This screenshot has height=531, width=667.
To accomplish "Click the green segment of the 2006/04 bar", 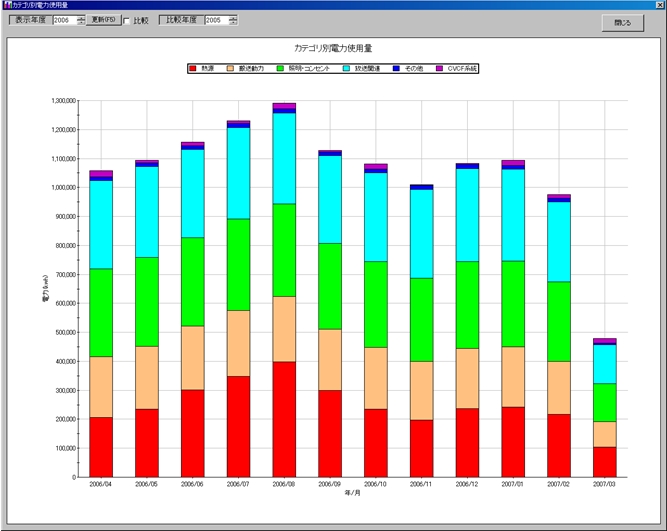I will [101, 313].
